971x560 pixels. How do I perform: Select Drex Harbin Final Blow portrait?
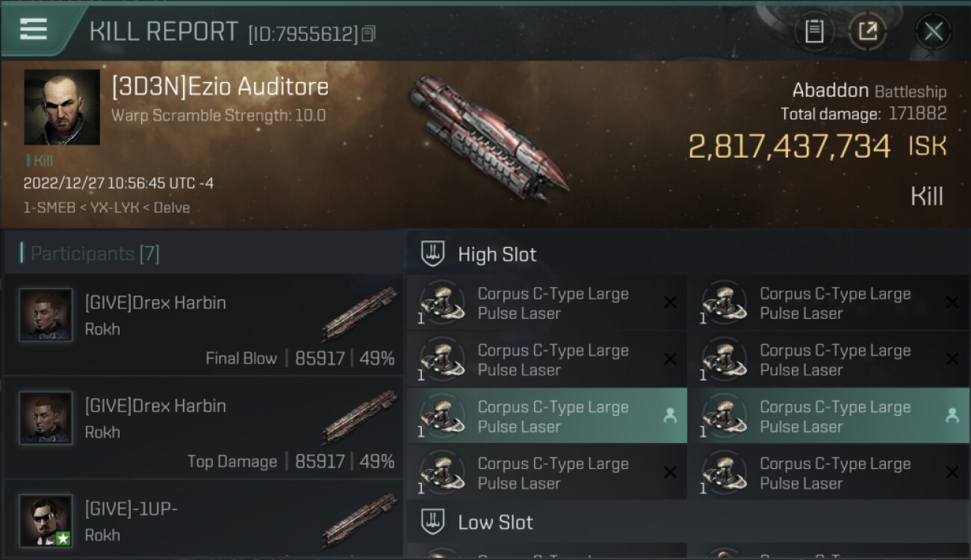46,315
